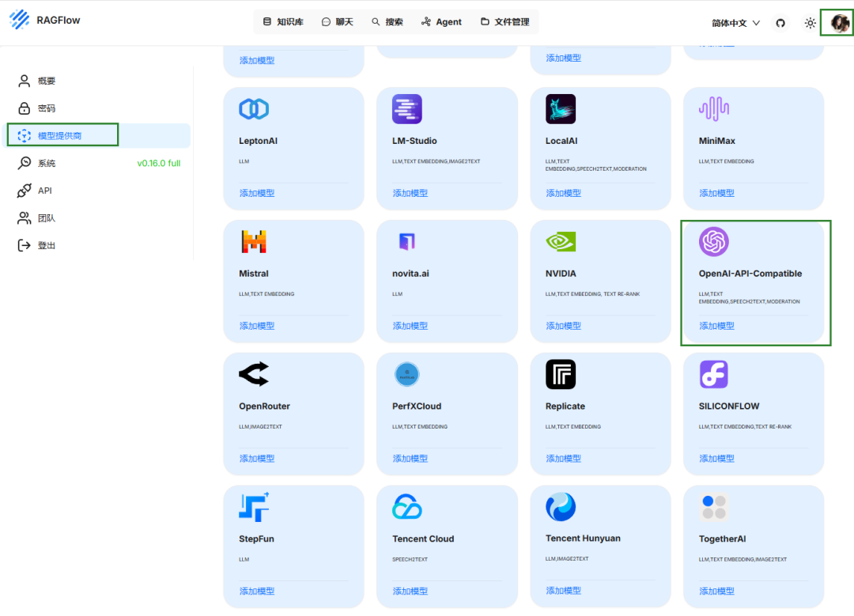Click the Tencent Hunyuan logo icon
This screenshot has height=616, width=854.
tap(561, 507)
